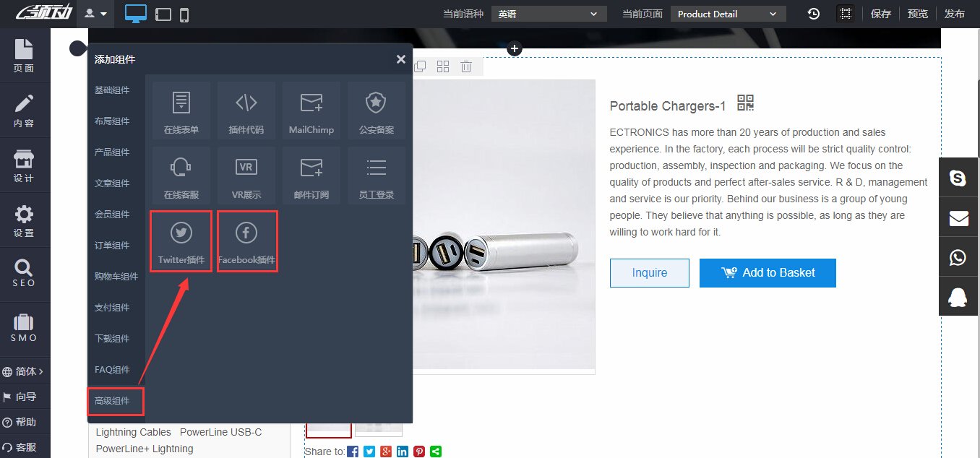980x458 pixels.
Task: Open the 高级组件 category
Action: point(113,400)
